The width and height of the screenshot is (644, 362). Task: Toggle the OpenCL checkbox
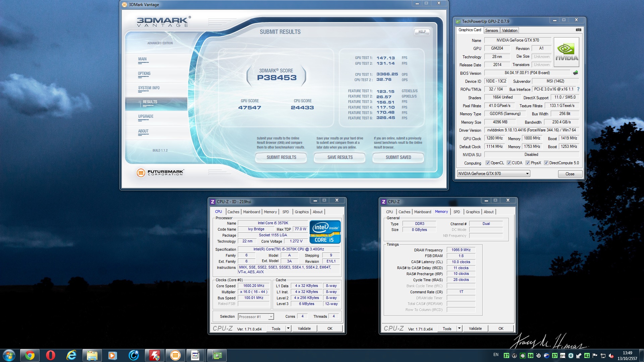(488, 163)
